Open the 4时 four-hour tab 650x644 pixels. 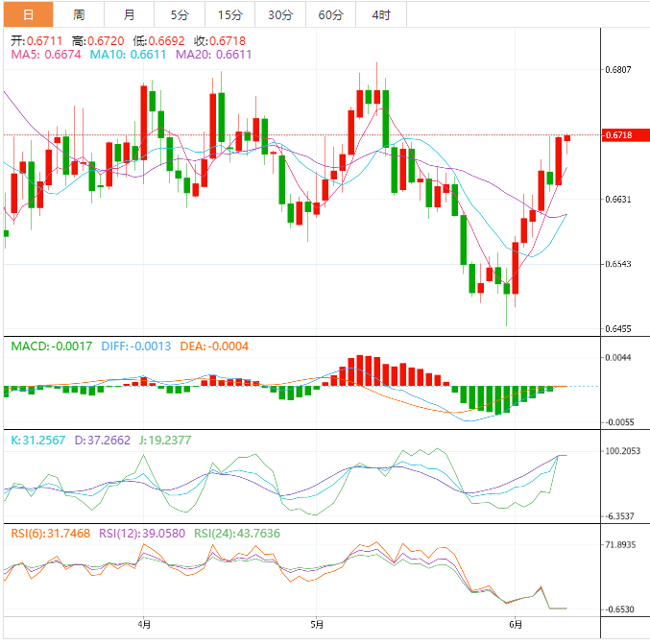click(x=380, y=14)
